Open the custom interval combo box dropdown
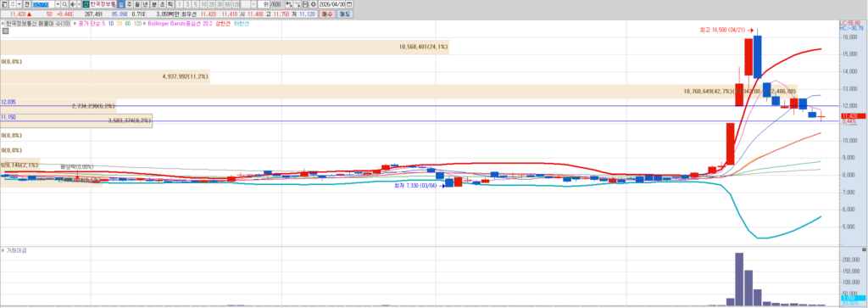 click(x=253, y=4)
